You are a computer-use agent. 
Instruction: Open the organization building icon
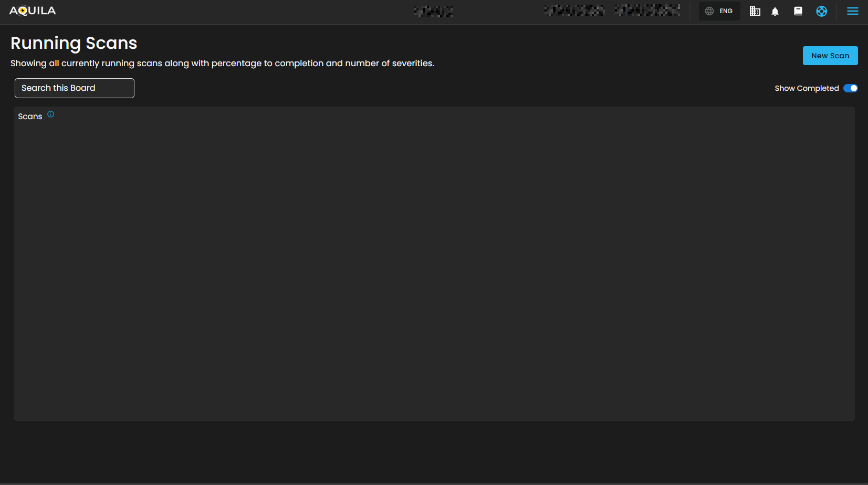755,11
